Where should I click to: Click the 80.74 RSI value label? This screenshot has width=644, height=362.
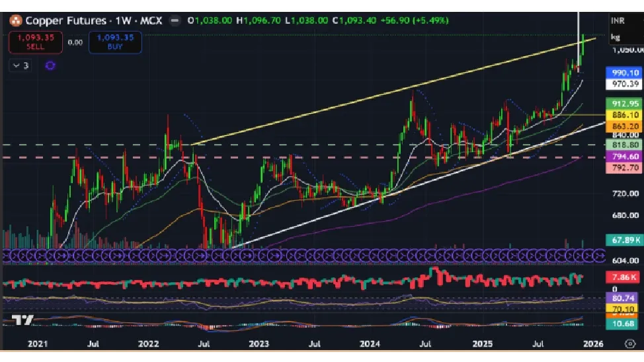coord(623,298)
